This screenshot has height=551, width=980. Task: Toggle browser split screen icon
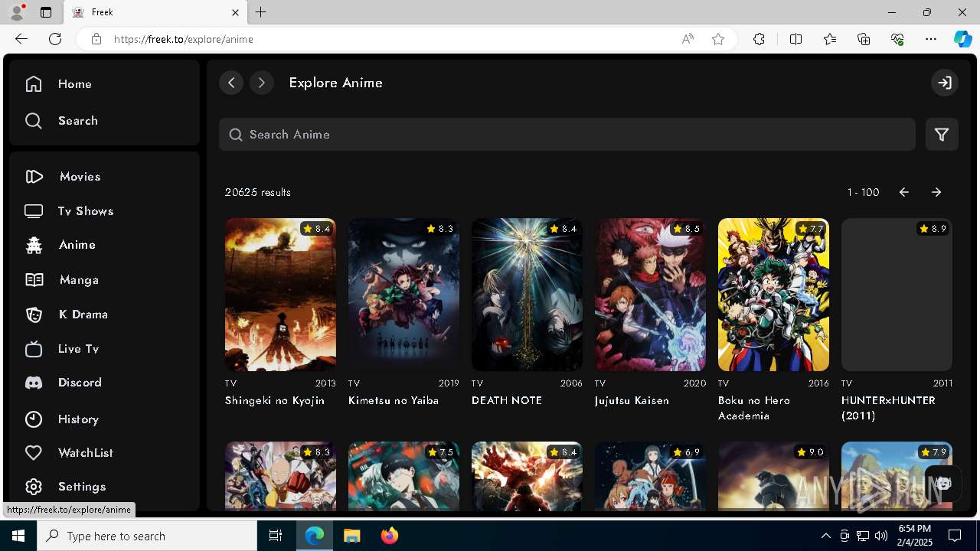[x=795, y=39]
